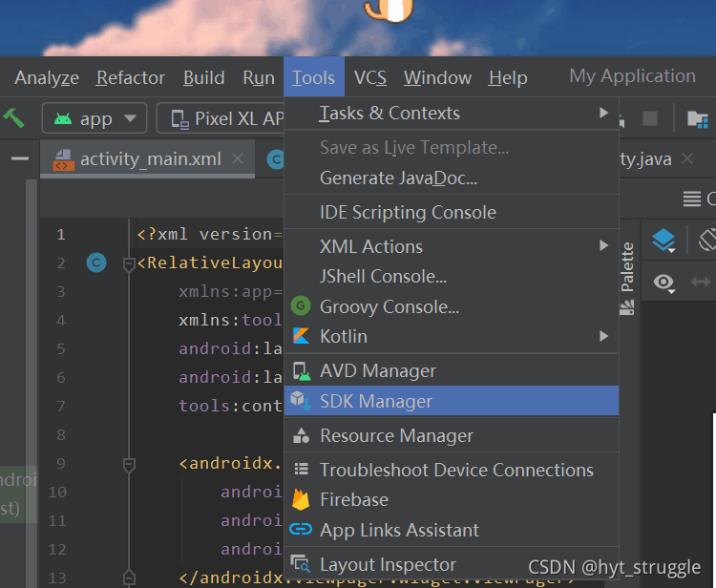
Task: Click Troubleshoot Device Connections list icon
Action: point(301,470)
